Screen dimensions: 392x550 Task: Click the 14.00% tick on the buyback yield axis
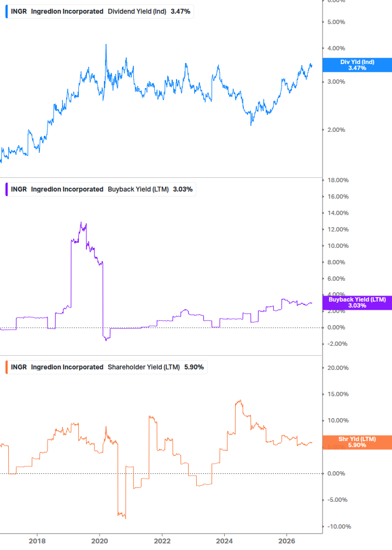coord(338,213)
